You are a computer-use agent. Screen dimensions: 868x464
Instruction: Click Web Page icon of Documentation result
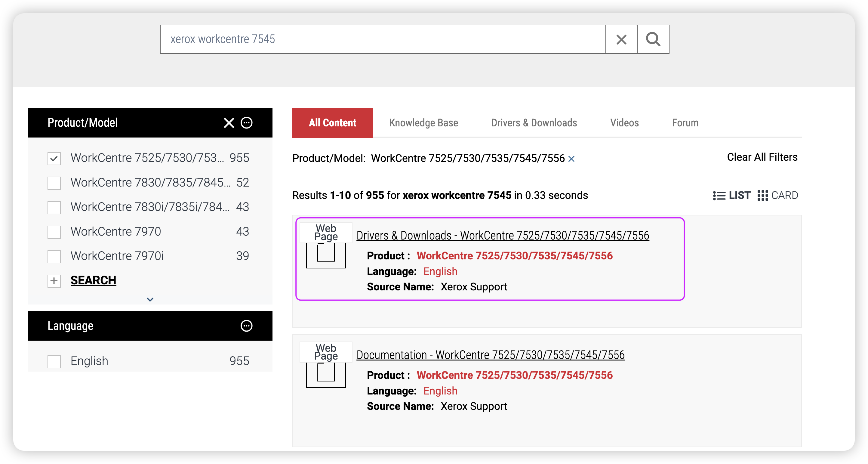click(326, 365)
